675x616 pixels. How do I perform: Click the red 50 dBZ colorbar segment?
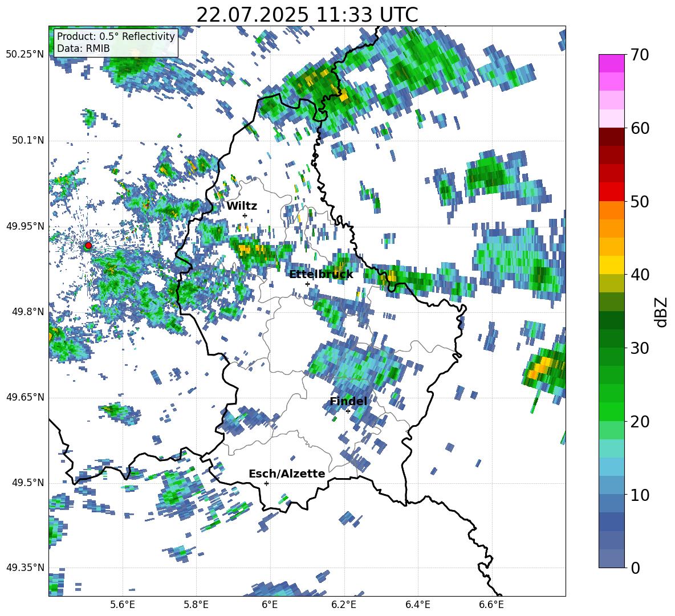point(611,192)
